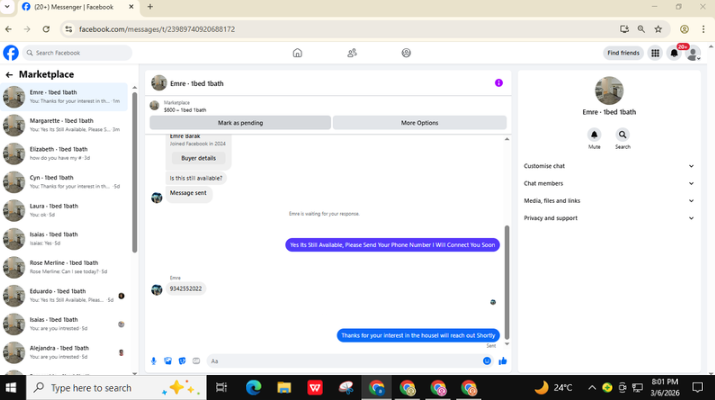Viewport: 715px width, 400px height.
Task: Choose a sticker icon in composer
Action: click(182, 361)
